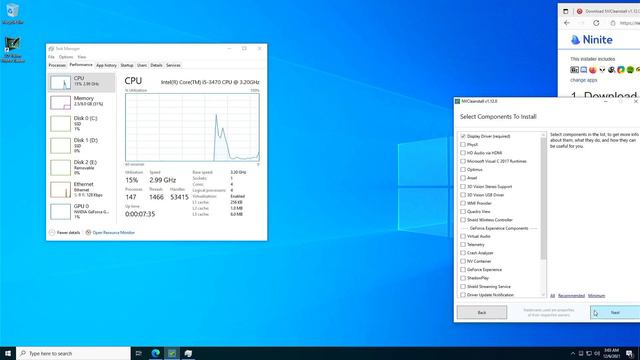Open Task View from the taskbar
The width and height of the screenshot is (640, 360).
(x=139, y=353)
